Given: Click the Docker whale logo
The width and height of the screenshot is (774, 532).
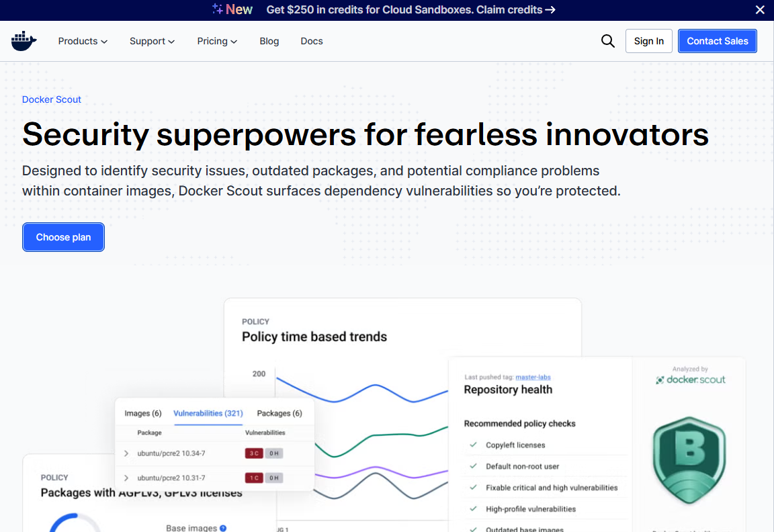Looking at the screenshot, I should pos(24,41).
